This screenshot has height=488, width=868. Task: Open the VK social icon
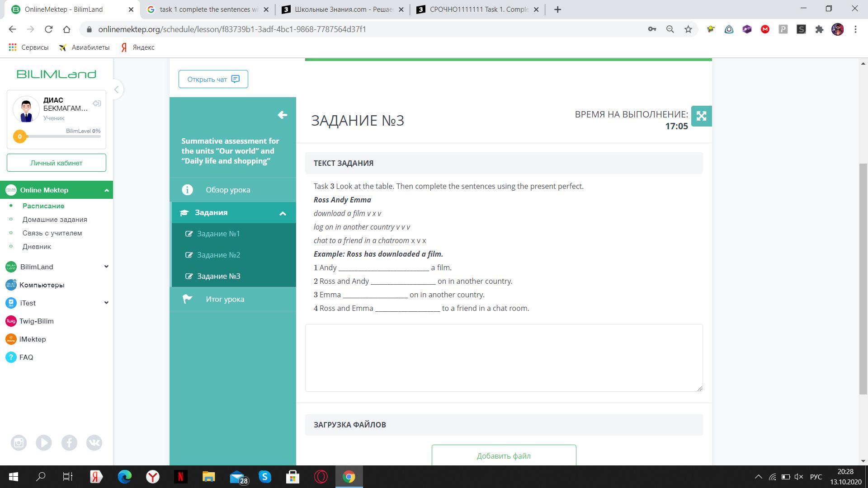94,443
